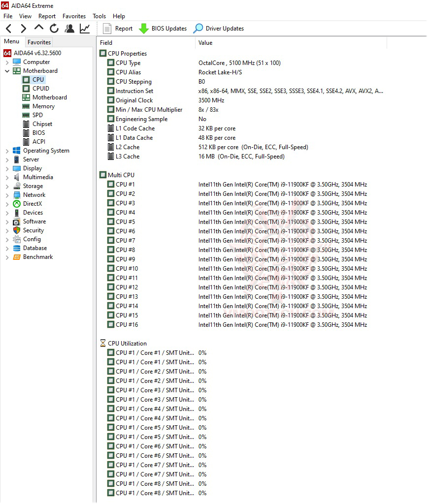Image resolution: width=428 pixels, height=504 pixels.
Task: Expand the Computer tree node
Action: [x=7, y=63]
